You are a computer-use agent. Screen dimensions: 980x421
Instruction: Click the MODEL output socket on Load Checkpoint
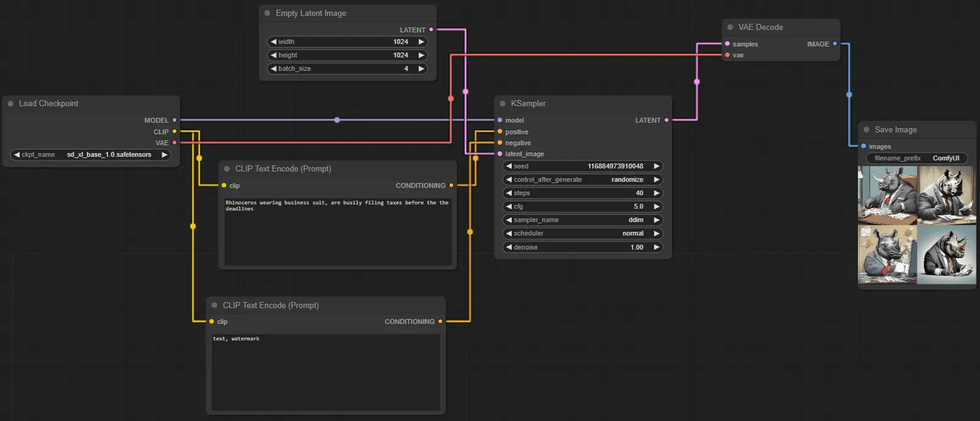pyautogui.click(x=175, y=120)
